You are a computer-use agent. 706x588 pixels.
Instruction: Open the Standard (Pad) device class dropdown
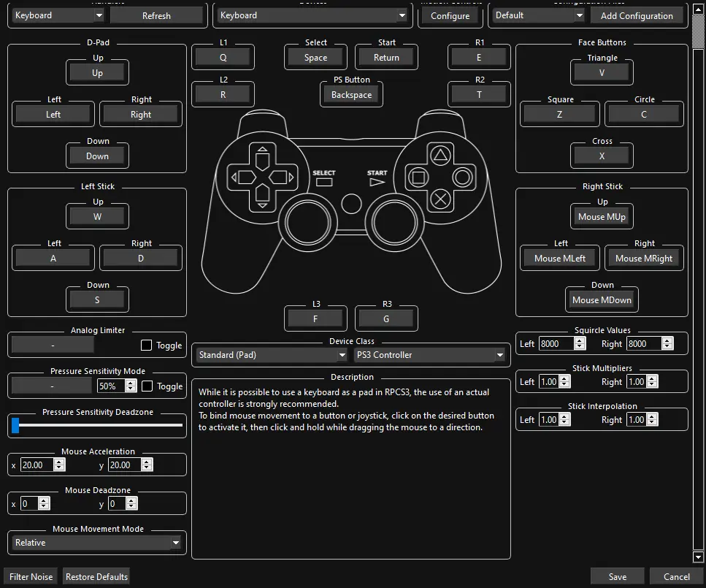pos(272,355)
